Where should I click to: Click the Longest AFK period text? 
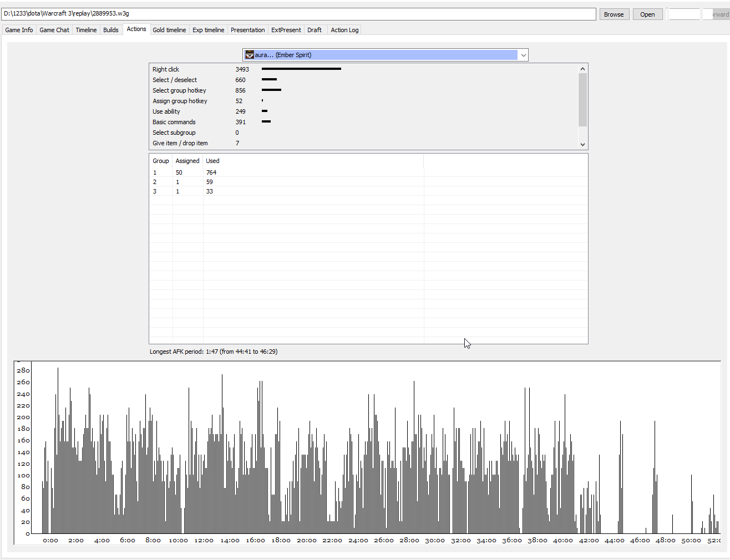tap(214, 352)
